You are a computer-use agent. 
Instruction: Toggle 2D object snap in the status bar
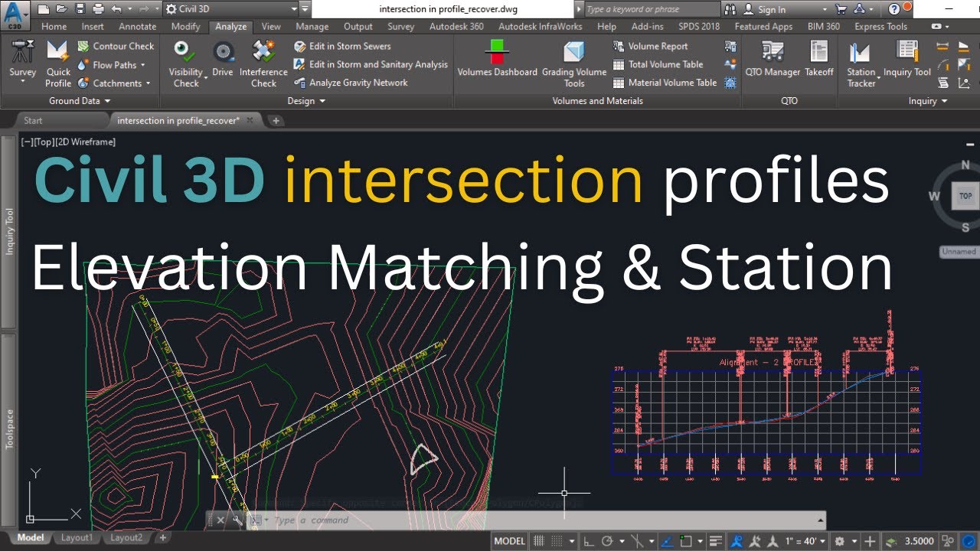686,541
